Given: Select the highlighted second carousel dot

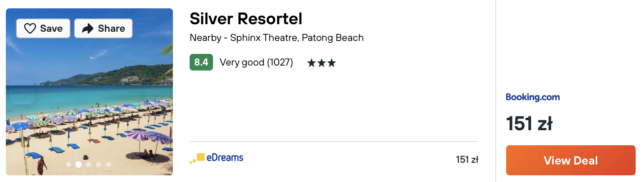Looking at the screenshot, I should (x=79, y=164).
